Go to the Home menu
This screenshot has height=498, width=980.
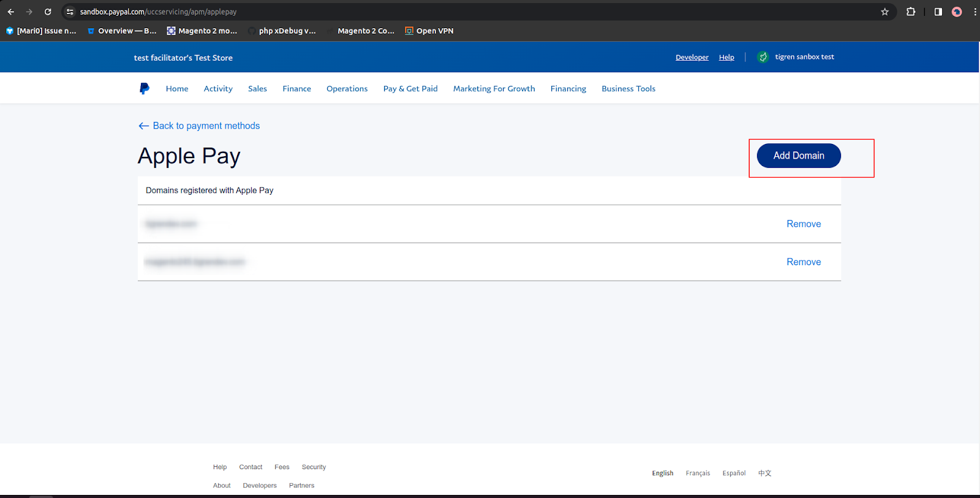(x=177, y=89)
